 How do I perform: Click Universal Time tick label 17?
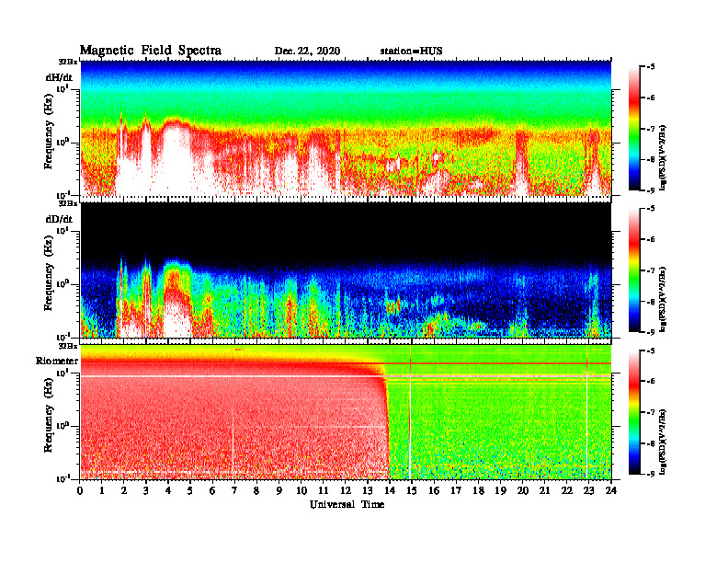tap(456, 490)
